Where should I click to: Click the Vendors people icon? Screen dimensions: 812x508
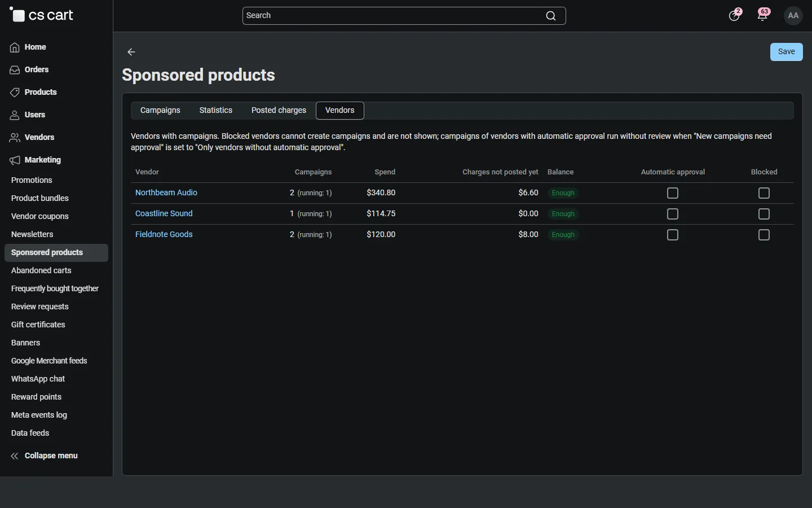coord(15,138)
